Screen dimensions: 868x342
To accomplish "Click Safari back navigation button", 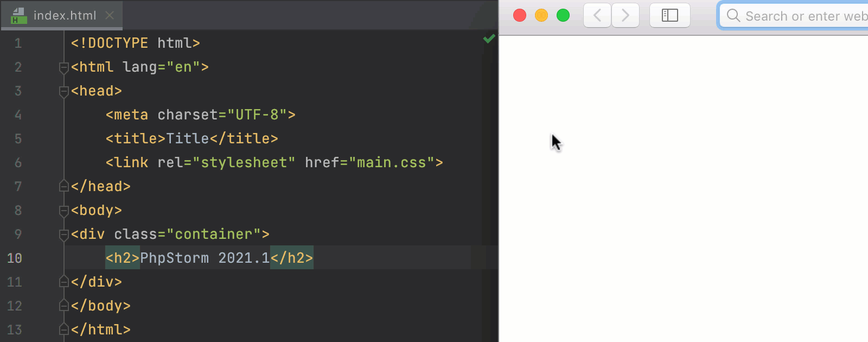I will point(597,15).
